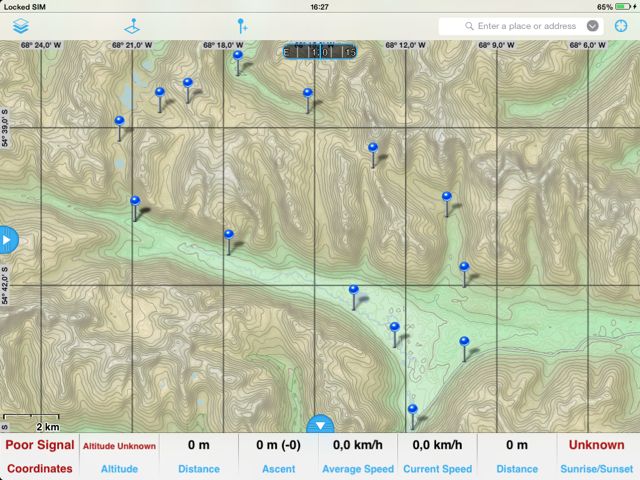Select the Average Speed field

coord(358,456)
